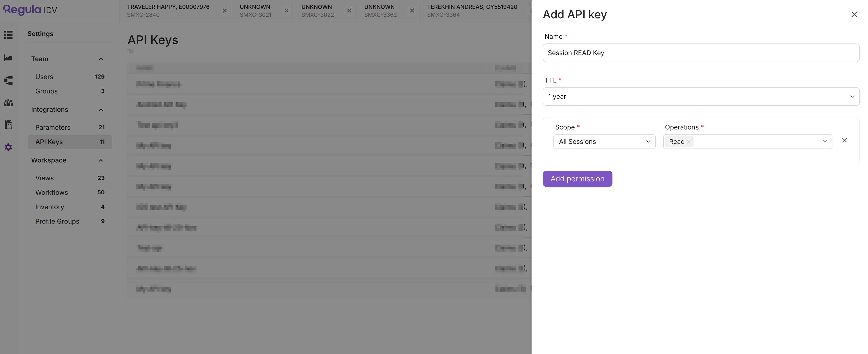Open the Scope dropdown showing All Sessions
Image resolution: width=868 pixels, height=354 pixels.
pyautogui.click(x=604, y=142)
